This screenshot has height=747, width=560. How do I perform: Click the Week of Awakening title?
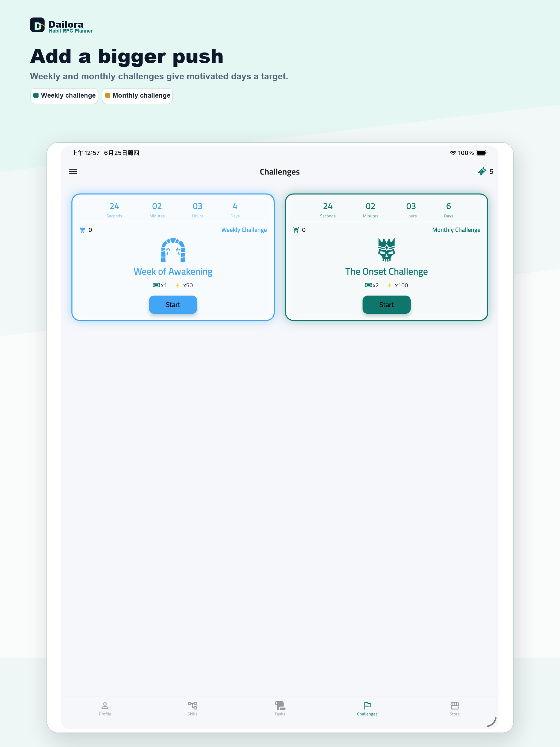pyautogui.click(x=173, y=272)
